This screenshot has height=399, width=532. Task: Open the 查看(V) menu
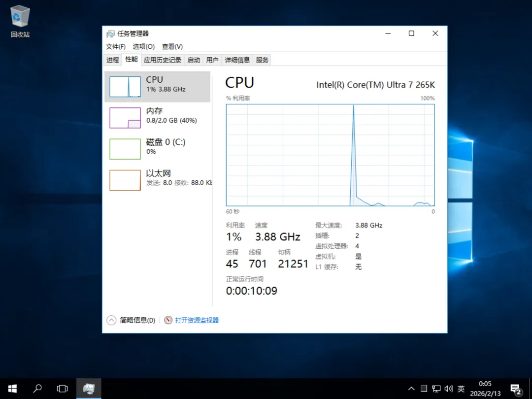click(x=172, y=46)
